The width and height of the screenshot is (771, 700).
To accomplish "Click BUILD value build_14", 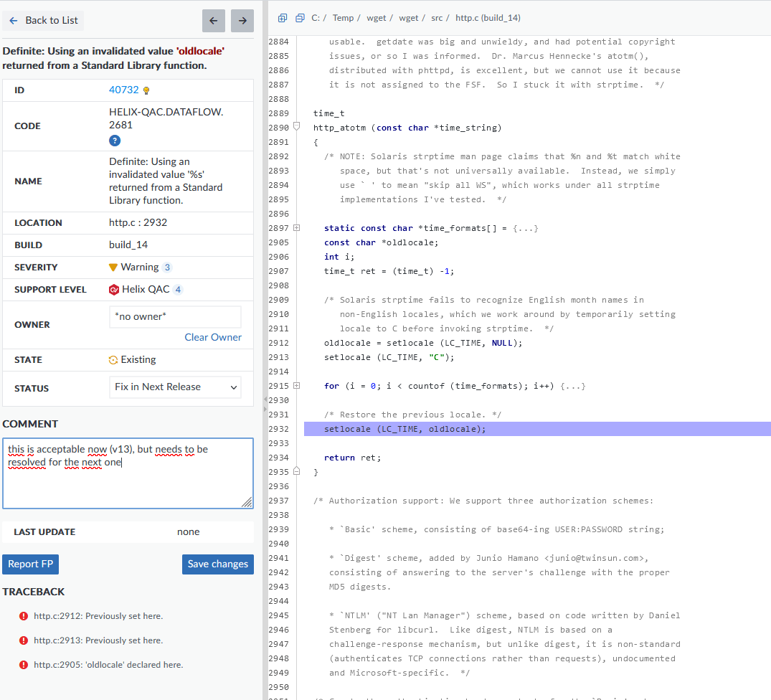I will 128,245.
